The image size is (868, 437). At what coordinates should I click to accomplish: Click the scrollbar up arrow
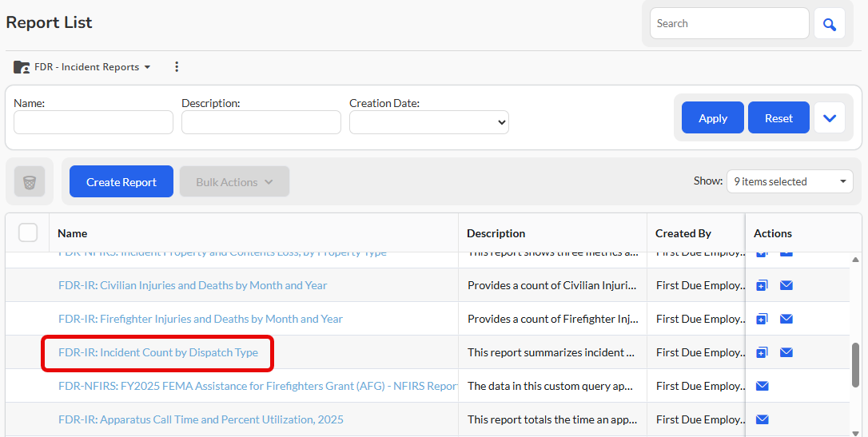pyautogui.click(x=856, y=260)
